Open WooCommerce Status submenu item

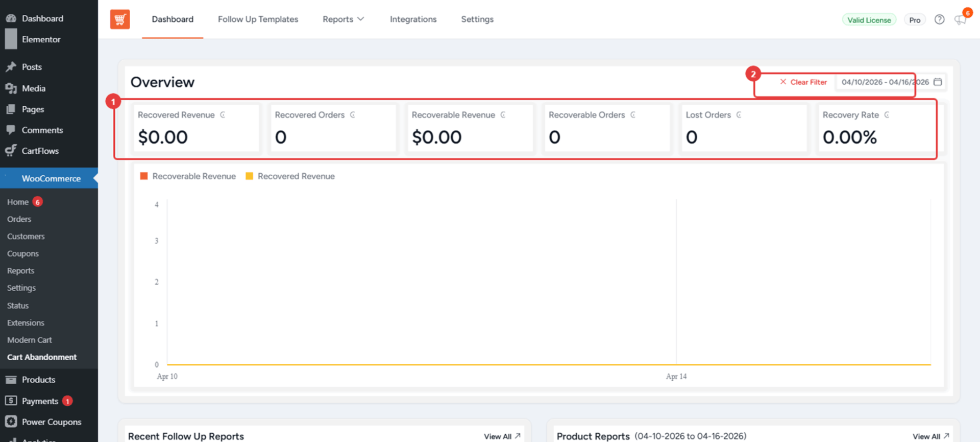(x=18, y=306)
